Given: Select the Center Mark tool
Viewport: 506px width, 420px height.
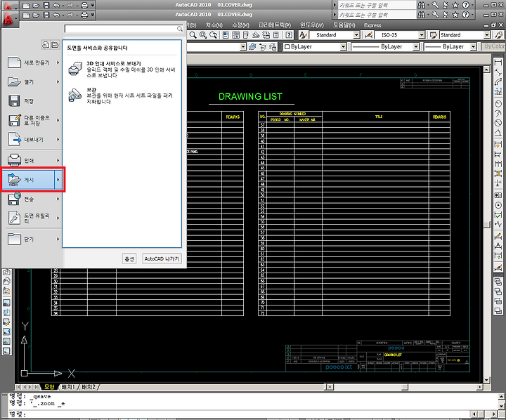Looking at the screenshot, I should tap(498, 205).
